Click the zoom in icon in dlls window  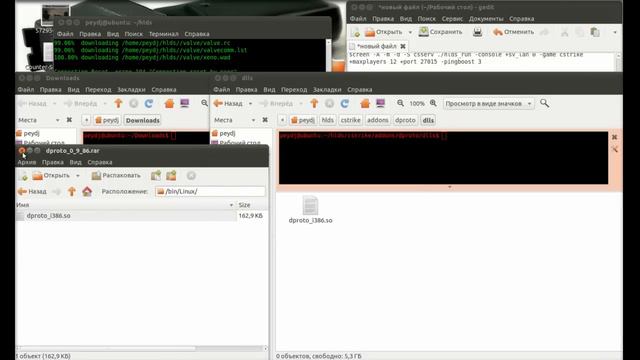click(x=433, y=104)
